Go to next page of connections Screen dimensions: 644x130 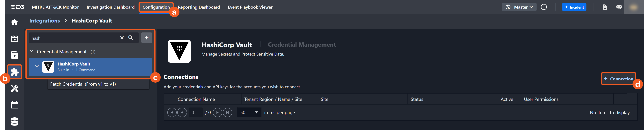[x=217, y=113]
